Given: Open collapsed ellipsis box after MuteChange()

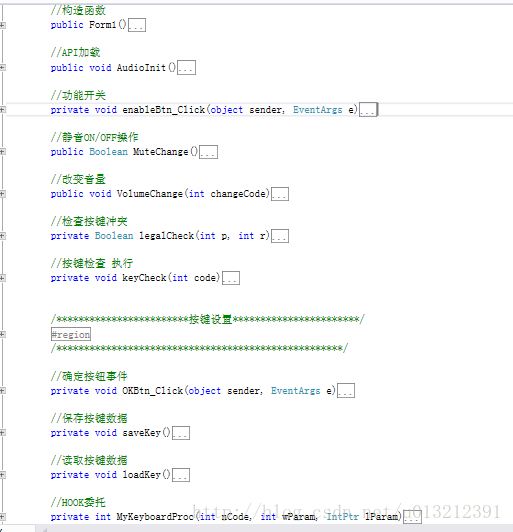Looking at the screenshot, I should coord(209,152).
